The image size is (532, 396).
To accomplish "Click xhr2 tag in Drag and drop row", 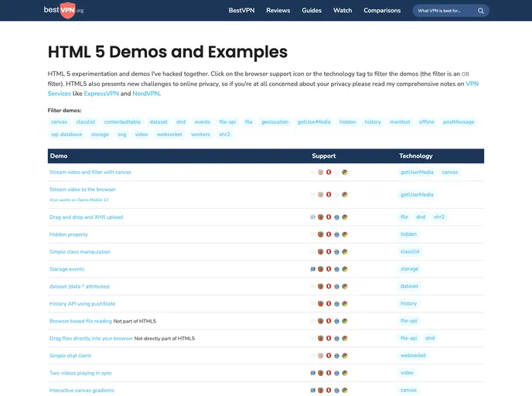I will [x=439, y=217].
